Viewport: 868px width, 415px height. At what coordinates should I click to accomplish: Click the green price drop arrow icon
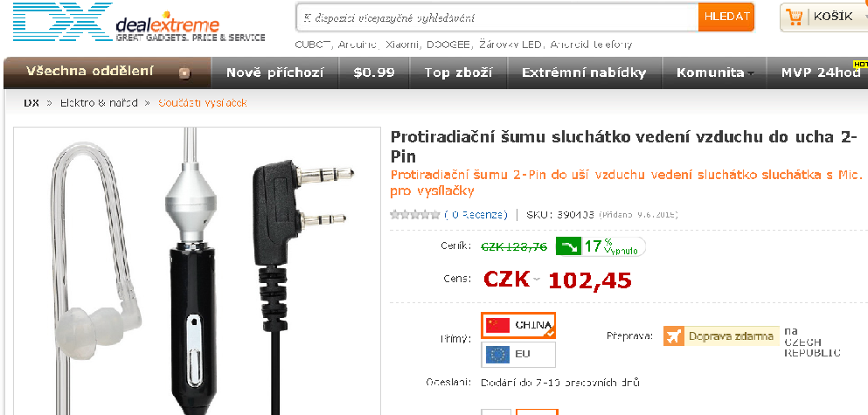(x=568, y=246)
